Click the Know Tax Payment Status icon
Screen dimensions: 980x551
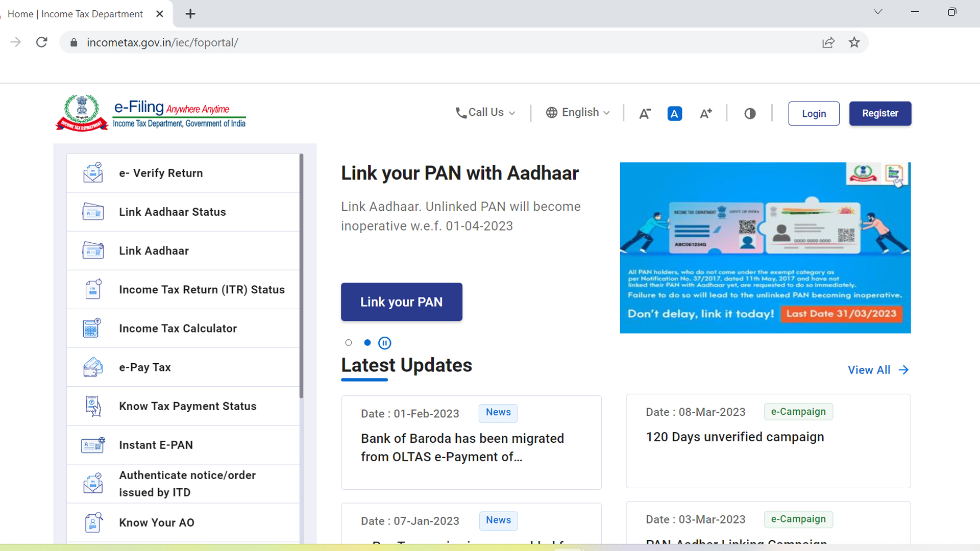coord(92,406)
